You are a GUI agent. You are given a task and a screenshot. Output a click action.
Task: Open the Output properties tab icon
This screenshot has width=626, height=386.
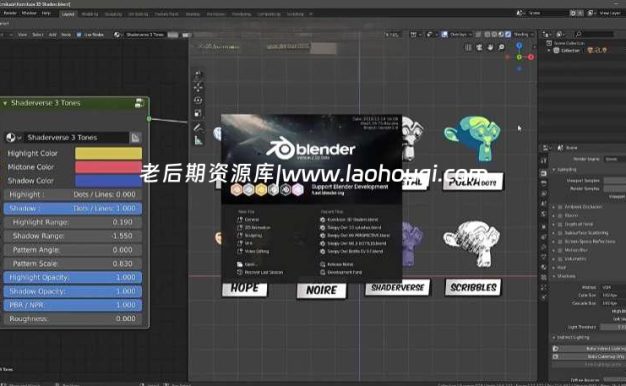tap(543, 183)
